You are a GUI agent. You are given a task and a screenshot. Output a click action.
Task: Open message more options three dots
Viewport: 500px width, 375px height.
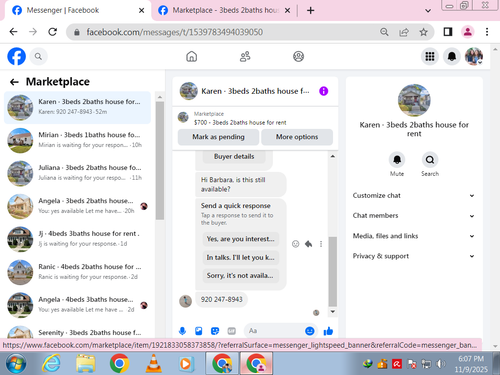pos(321,244)
